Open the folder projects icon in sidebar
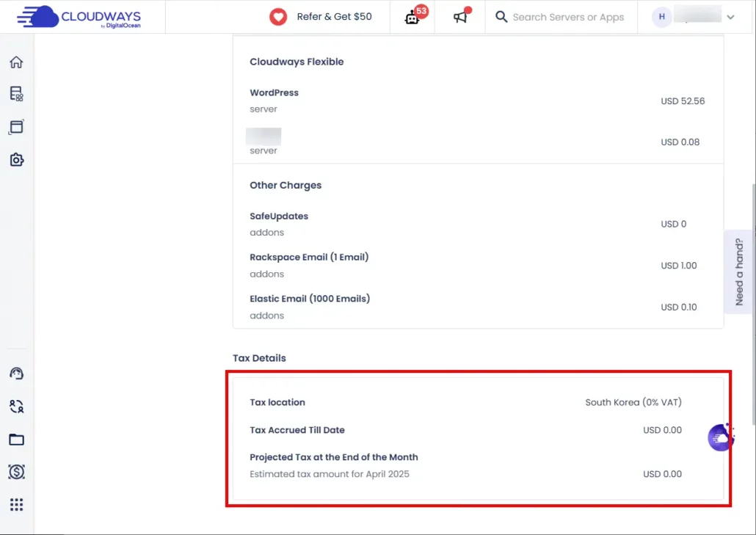Image resolution: width=756 pixels, height=535 pixels. click(x=16, y=439)
